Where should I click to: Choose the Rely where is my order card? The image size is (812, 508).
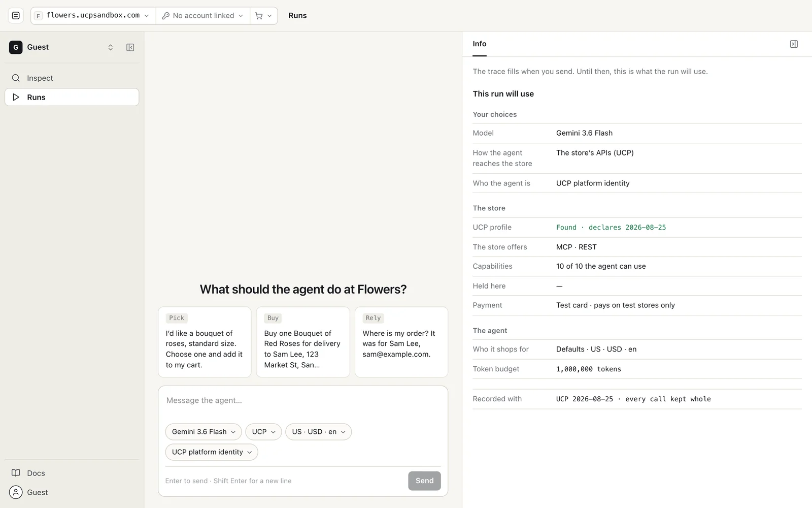tap(401, 342)
